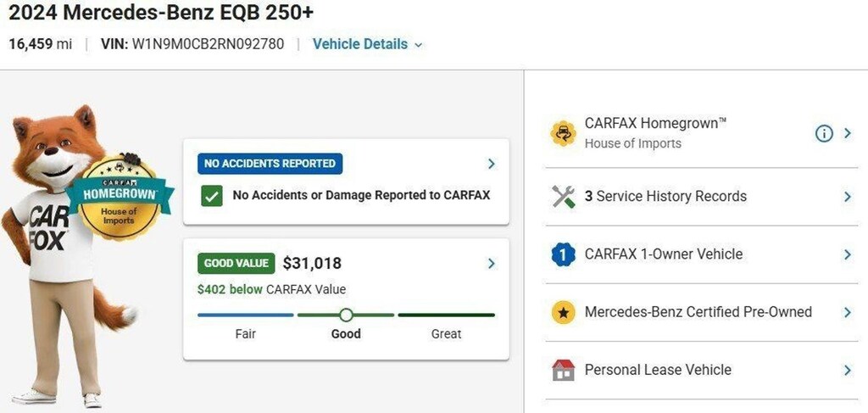The height and width of the screenshot is (413, 868).
Task: Click the CARFAX Homegrown row chevron arrow
Action: [x=847, y=133]
